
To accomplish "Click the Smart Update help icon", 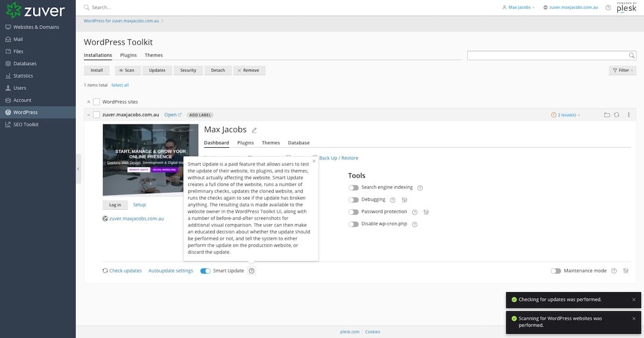I will coord(252,271).
